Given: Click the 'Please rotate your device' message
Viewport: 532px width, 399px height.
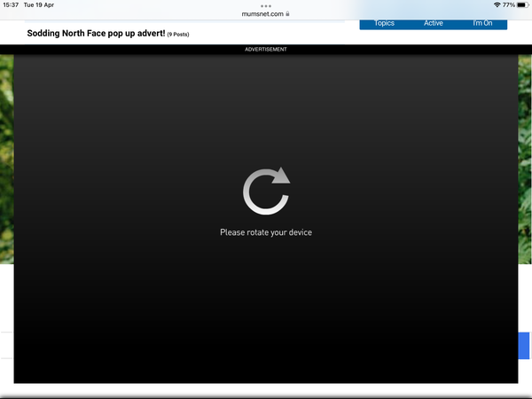Looking at the screenshot, I should point(266,232).
